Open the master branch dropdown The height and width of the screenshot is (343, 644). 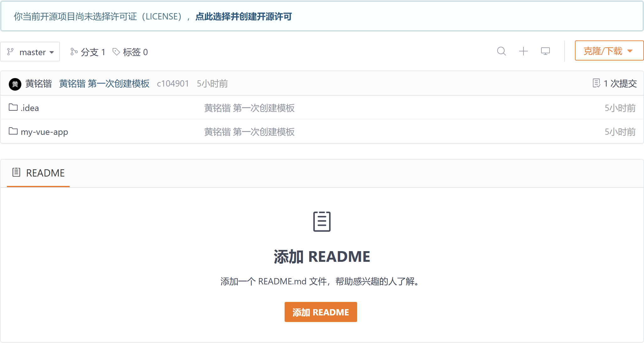point(30,52)
